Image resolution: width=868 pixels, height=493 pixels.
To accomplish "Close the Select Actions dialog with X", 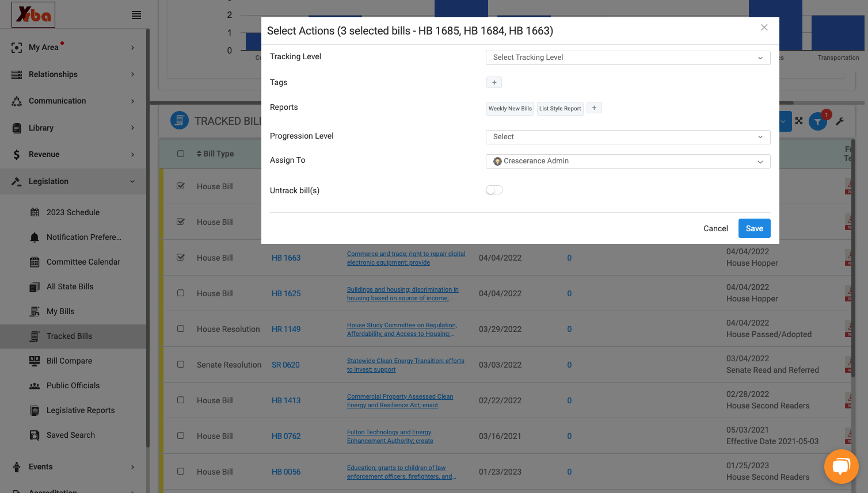I will click(x=764, y=28).
